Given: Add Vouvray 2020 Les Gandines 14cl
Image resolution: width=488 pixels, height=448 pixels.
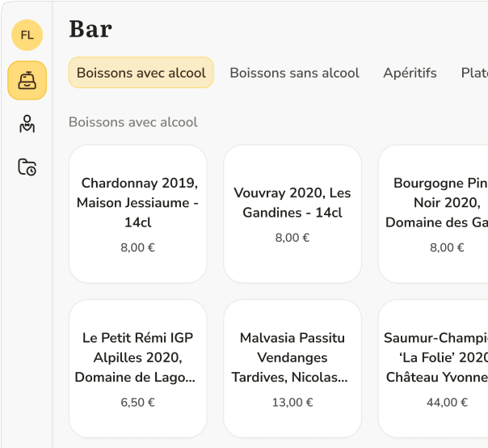Looking at the screenshot, I should coord(292,213).
